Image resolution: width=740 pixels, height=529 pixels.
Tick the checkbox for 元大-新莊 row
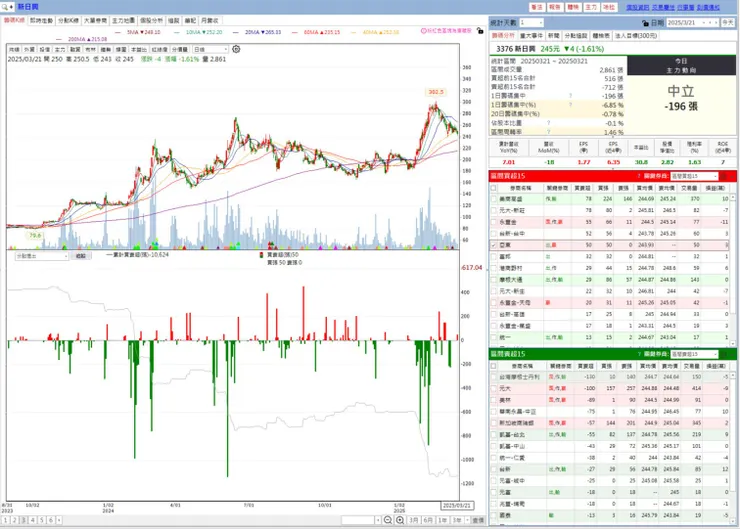click(494, 210)
